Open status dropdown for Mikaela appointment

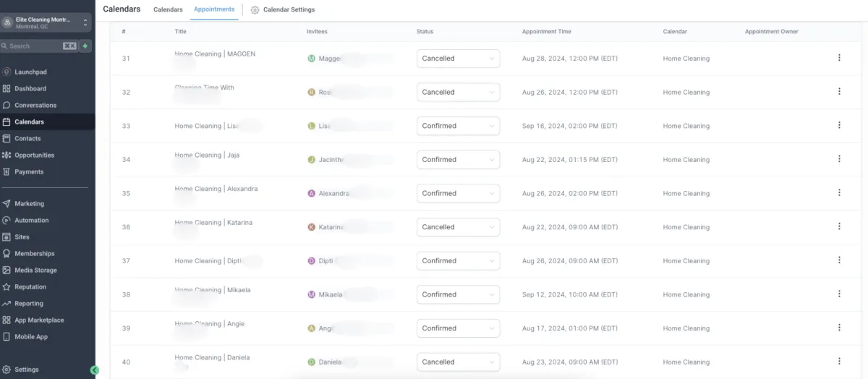(458, 294)
